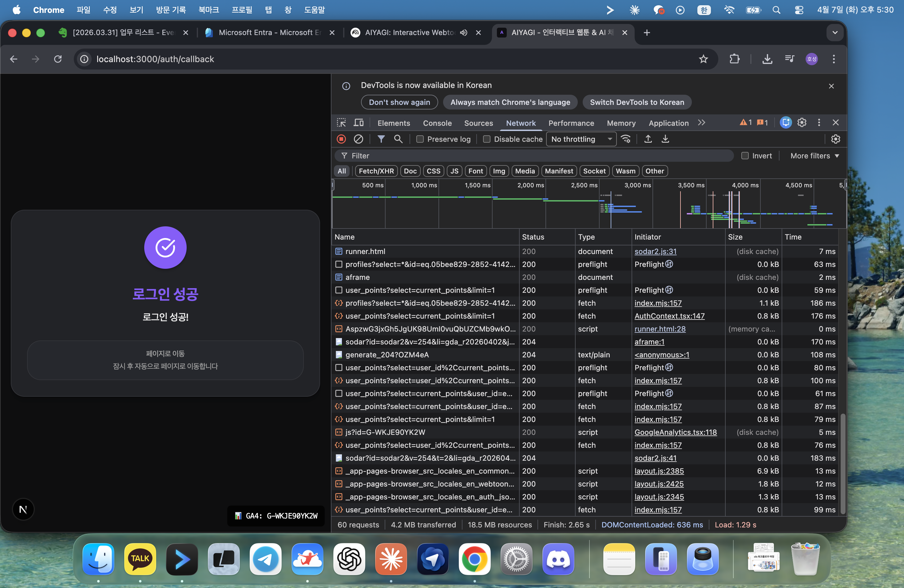Screen dimensions: 904x588
Task: Open the inspect element selector tool
Action: click(342, 123)
